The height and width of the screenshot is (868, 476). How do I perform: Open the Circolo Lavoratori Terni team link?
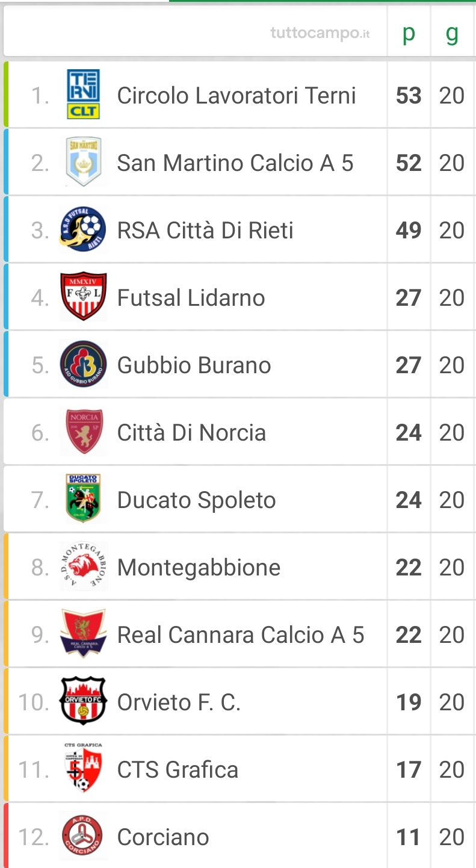(236, 96)
